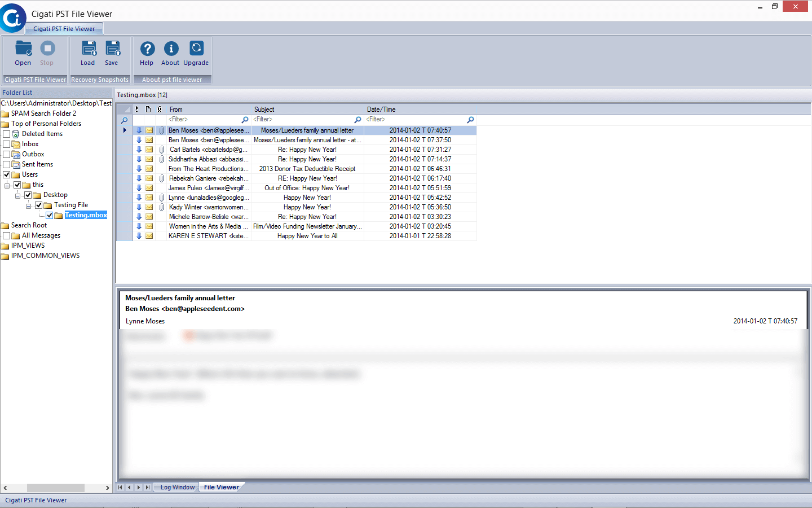The height and width of the screenshot is (508, 812).
Task: Click paperclip icon on Kady Winter row
Action: click(161, 207)
